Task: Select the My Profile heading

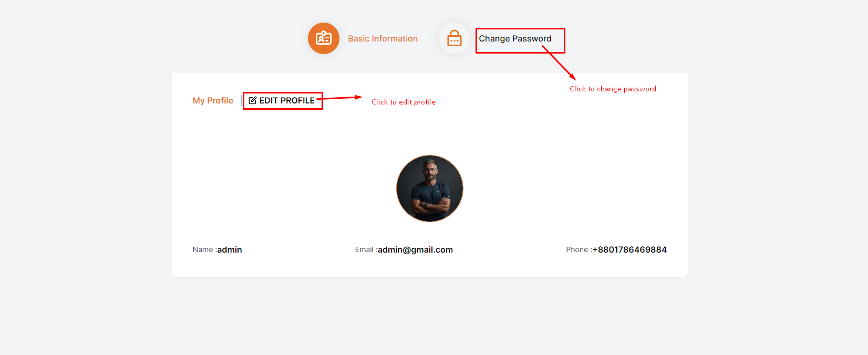Action: (x=213, y=100)
